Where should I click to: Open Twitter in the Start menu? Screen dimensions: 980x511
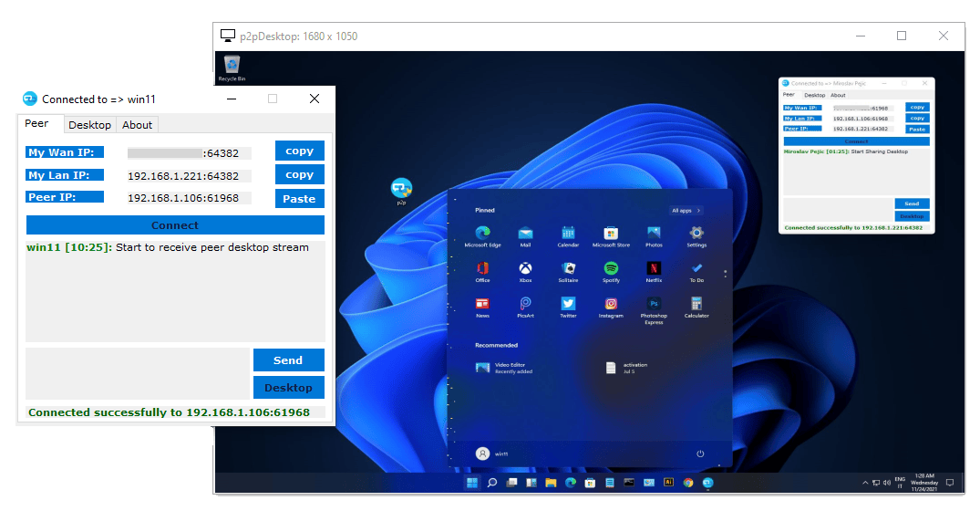click(x=568, y=308)
